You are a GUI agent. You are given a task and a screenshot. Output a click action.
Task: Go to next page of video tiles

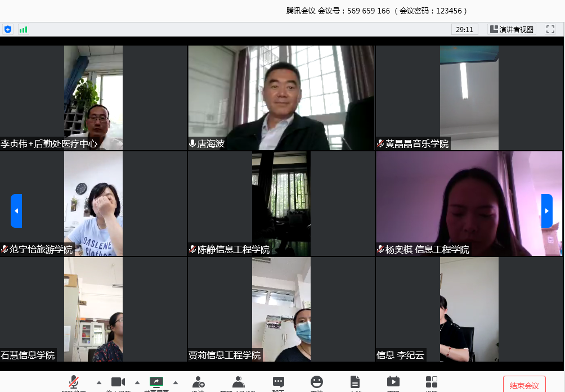pyautogui.click(x=547, y=211)
